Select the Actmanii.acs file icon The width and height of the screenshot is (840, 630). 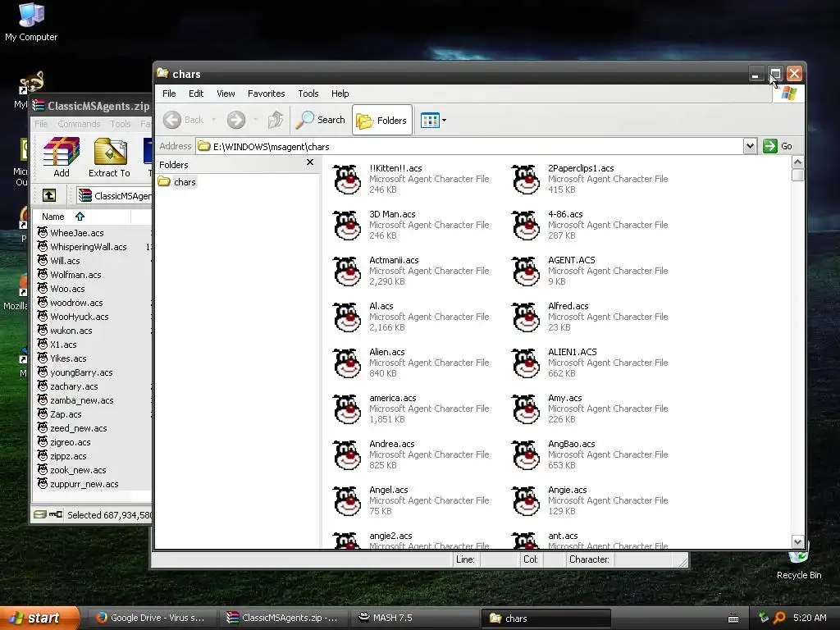(x=347, y=271)
